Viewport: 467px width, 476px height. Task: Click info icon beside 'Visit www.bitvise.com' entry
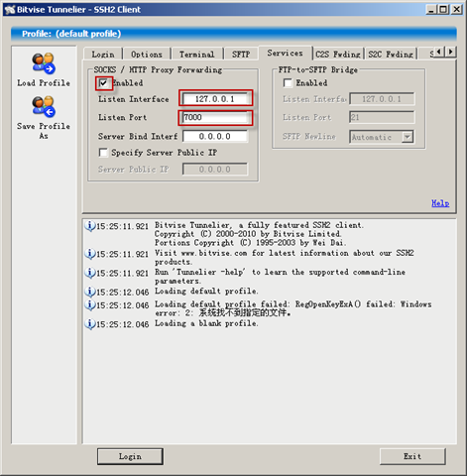point(90,254)
